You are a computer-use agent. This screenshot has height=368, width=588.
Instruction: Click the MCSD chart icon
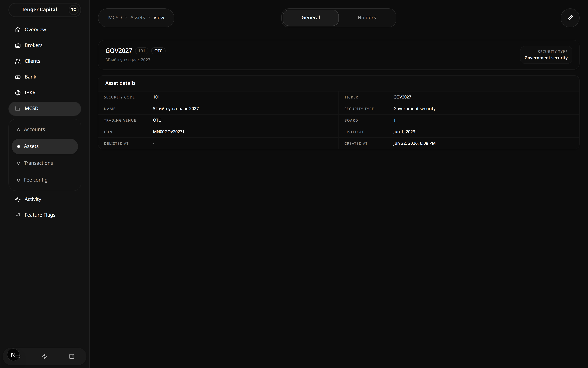[x=18, y=108]
